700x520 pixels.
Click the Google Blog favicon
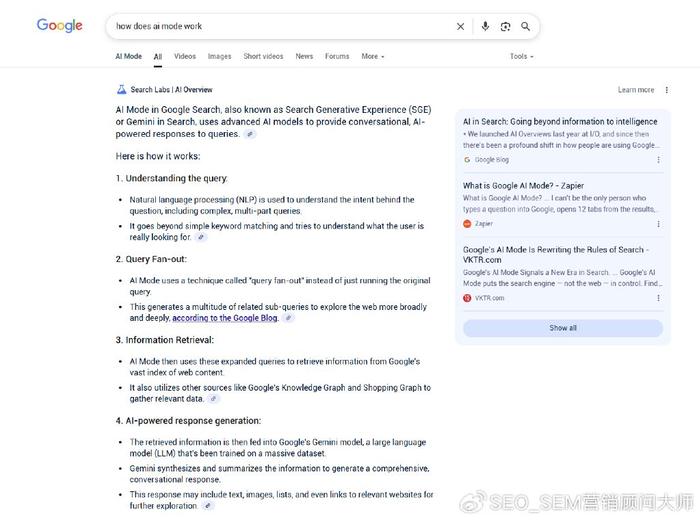pos(467,159)
